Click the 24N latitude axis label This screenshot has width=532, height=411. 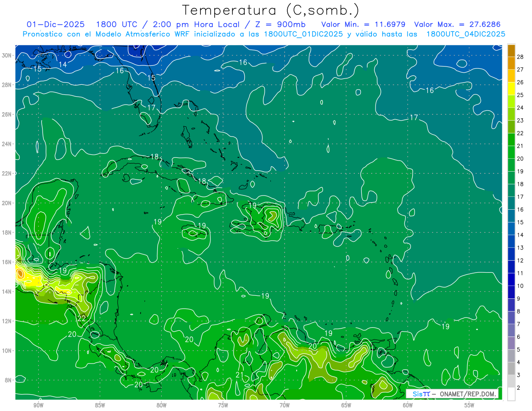pos(7,144)
